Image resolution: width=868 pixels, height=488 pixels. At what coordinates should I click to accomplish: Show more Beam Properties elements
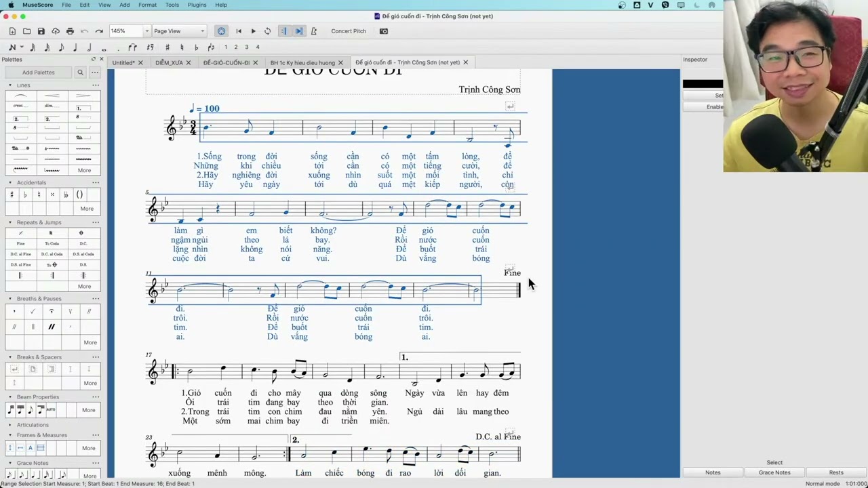88,409
